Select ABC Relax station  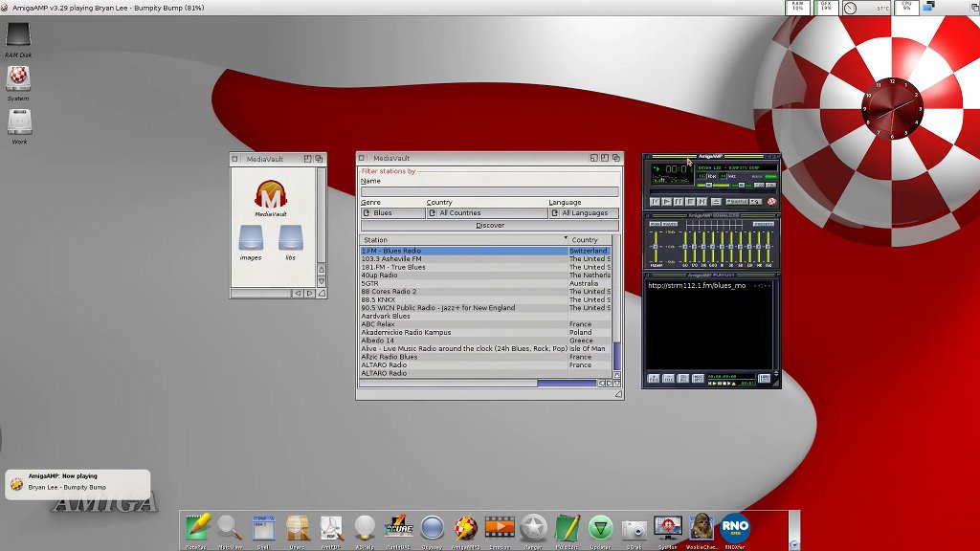pos(485,324)
